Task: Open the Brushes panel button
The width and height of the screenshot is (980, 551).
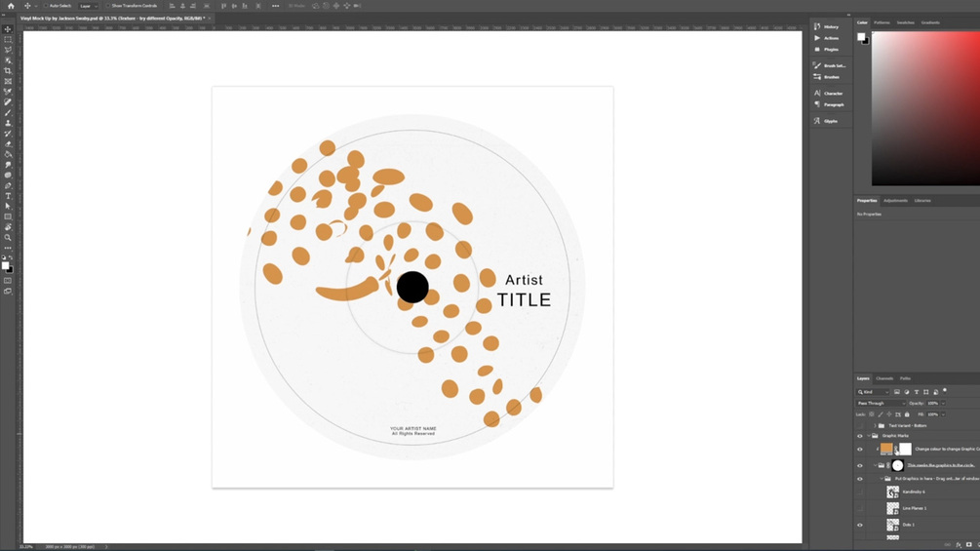Action: click(x=826, y=77)
